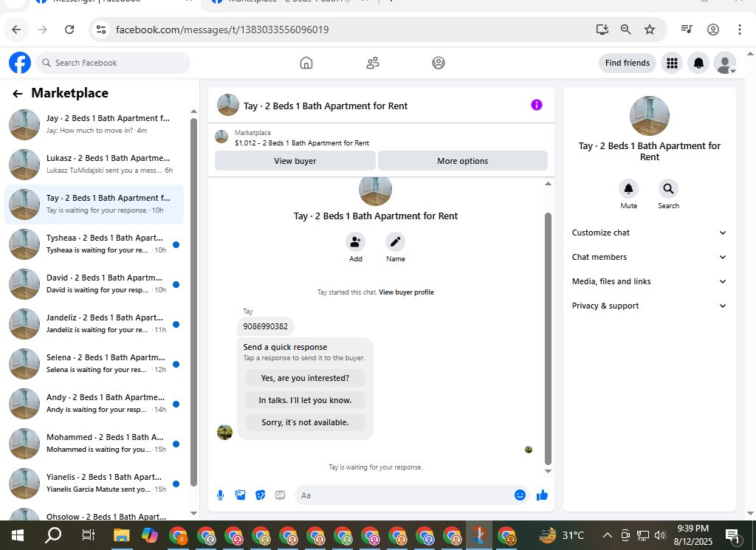This screenshot has height=550, width=756.
Task: Expand Media, files and links section
Action: (649, 281)
